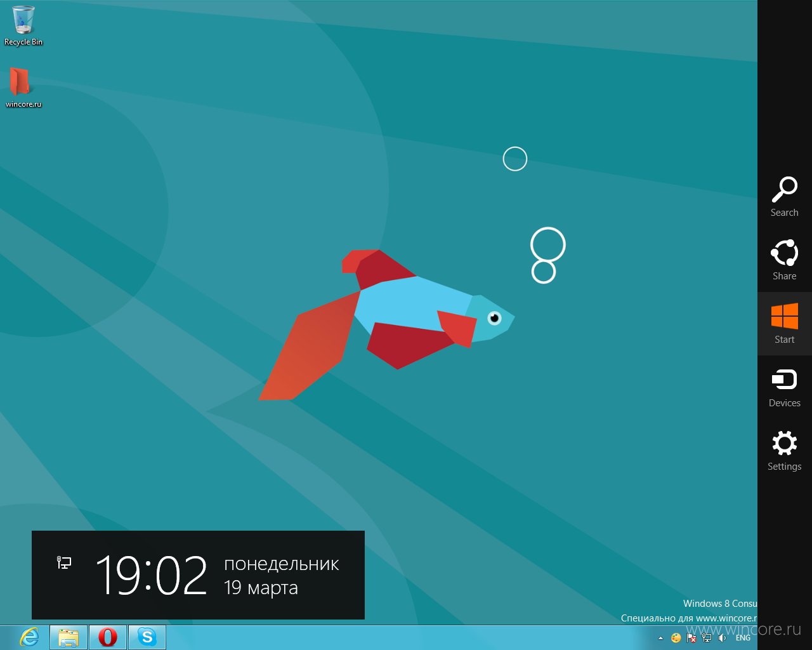Select the wincore.ru folder on desktop

point(23,87)
